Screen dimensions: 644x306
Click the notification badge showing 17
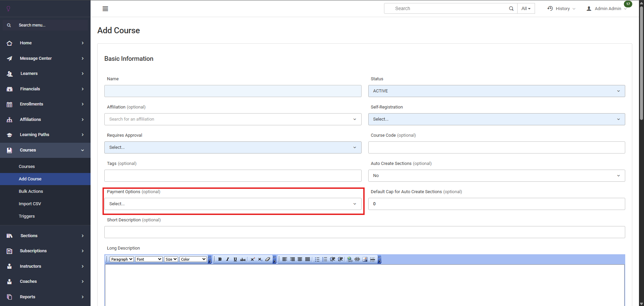(628, 4)
